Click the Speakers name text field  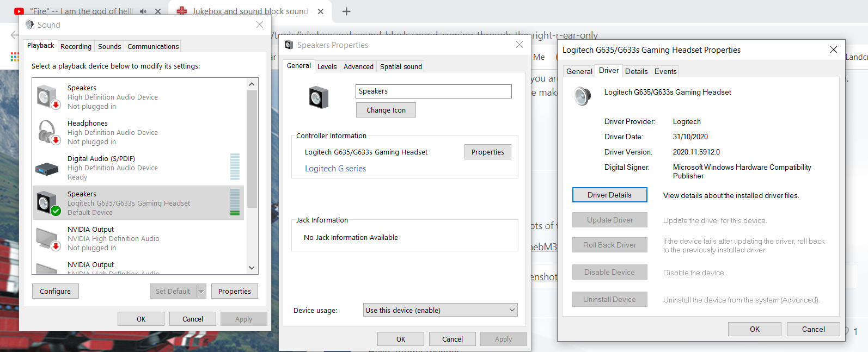click(433, 91)
